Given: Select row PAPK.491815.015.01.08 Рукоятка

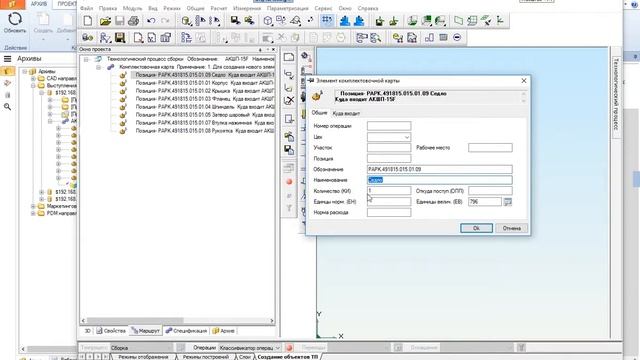Looking at the screenshot, I should point(205,131).
